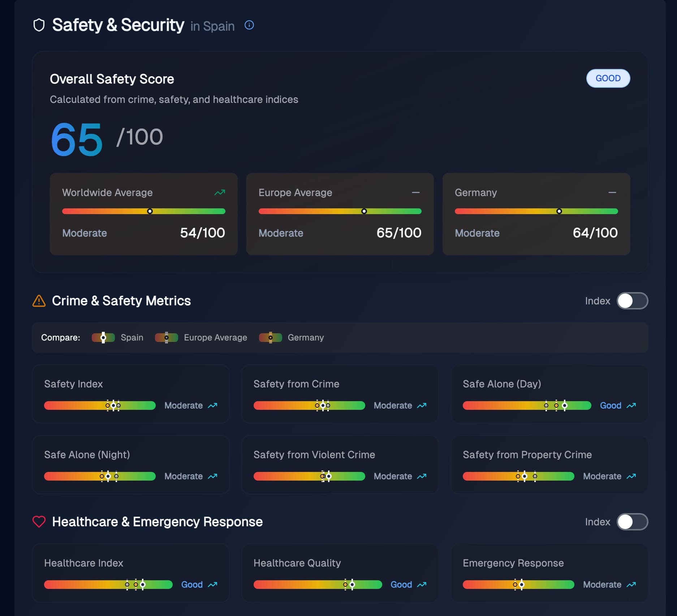This screenshot has height=616, width=677.
Task: Click the dash icon in Europe Average card
Action: point(416,192)
